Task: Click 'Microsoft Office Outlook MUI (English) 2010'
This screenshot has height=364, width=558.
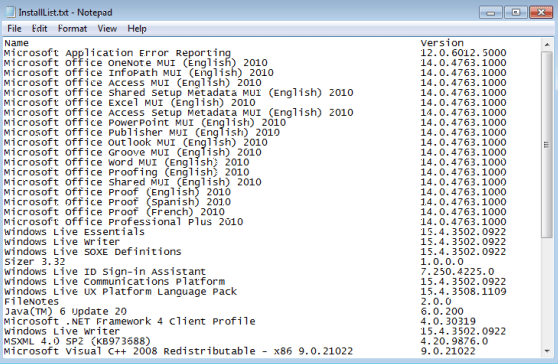Action: pos(136,143)
